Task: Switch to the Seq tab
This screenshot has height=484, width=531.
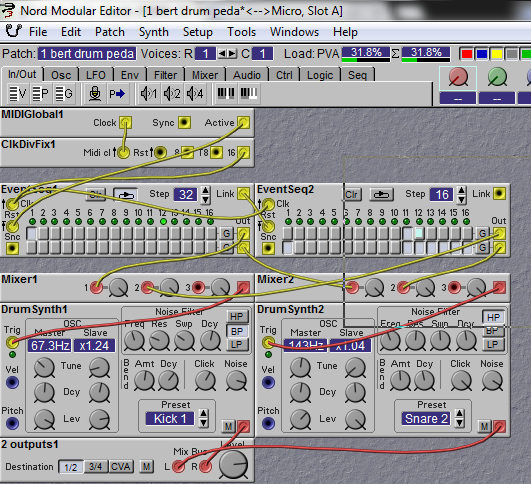Action: pos(358,75)
